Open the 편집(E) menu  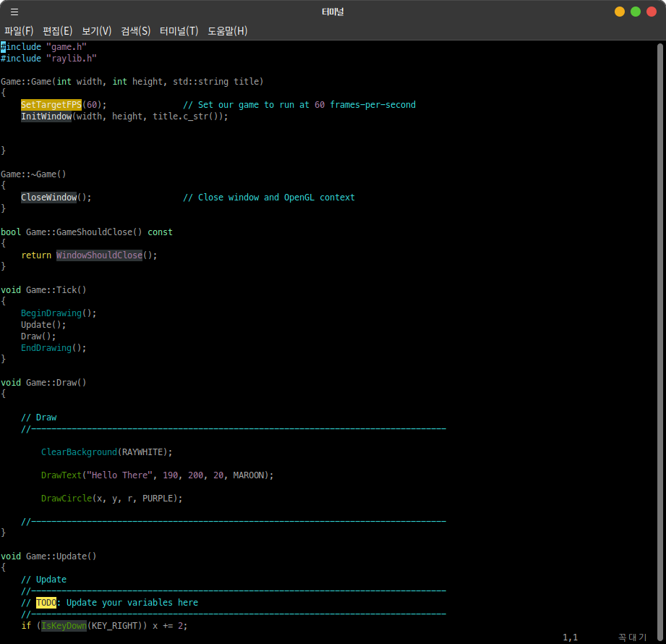pyautogui.click(x=58, y=30)
